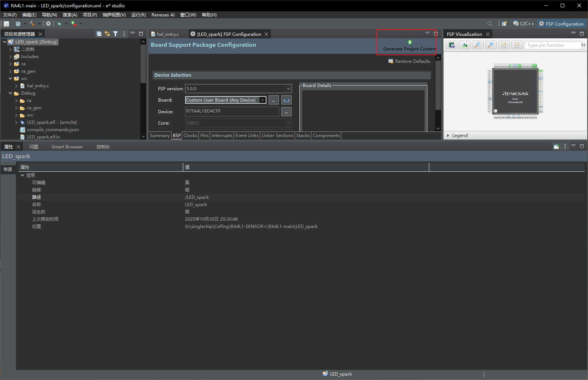Save the FSP Visualization chip image
588x380 pixels.
point(451,45)
